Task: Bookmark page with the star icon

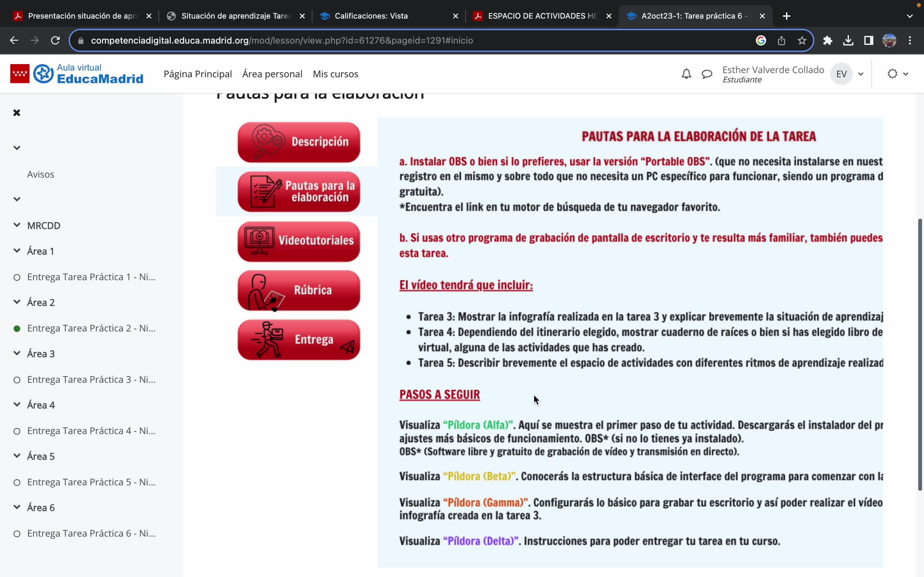Action: (802, 40)
